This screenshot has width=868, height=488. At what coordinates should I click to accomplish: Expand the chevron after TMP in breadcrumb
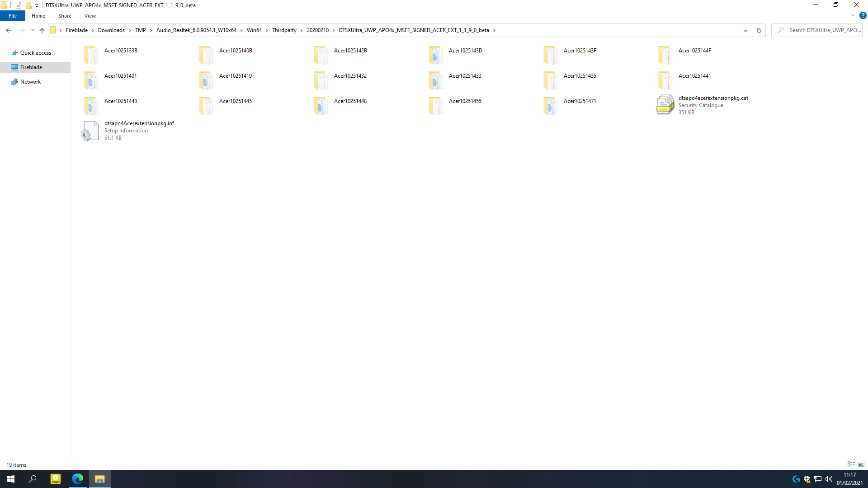click(x=151, y=30)
